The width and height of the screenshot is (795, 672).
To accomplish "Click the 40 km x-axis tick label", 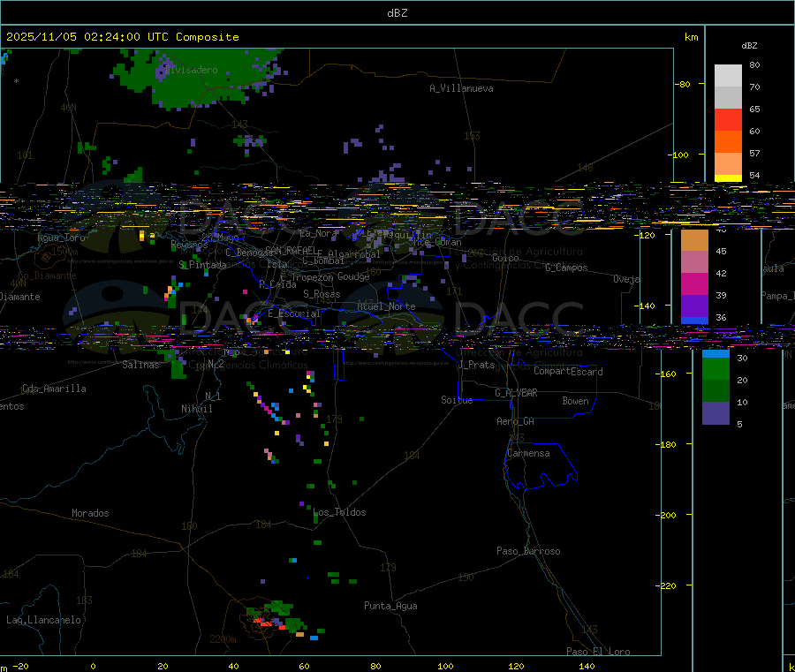I will tap(233, 666).
